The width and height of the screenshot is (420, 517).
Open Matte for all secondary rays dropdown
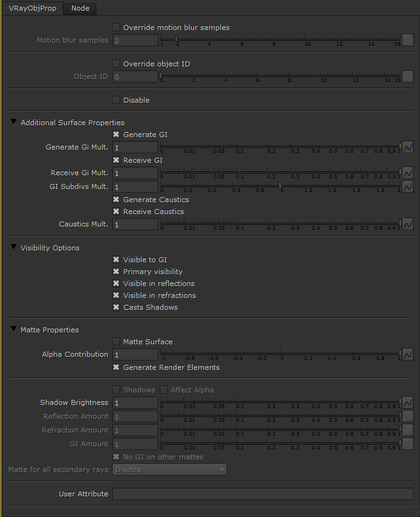(x=170, y=469)
